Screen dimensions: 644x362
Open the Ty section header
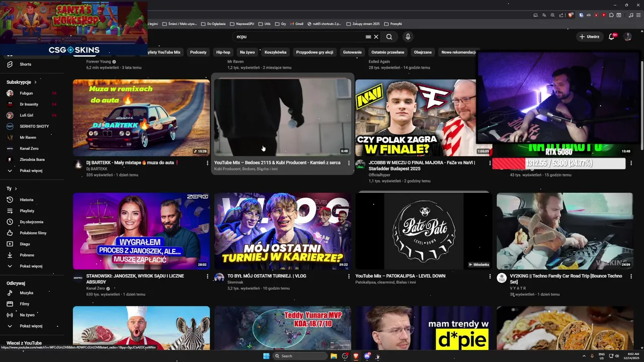click(12, 189)
